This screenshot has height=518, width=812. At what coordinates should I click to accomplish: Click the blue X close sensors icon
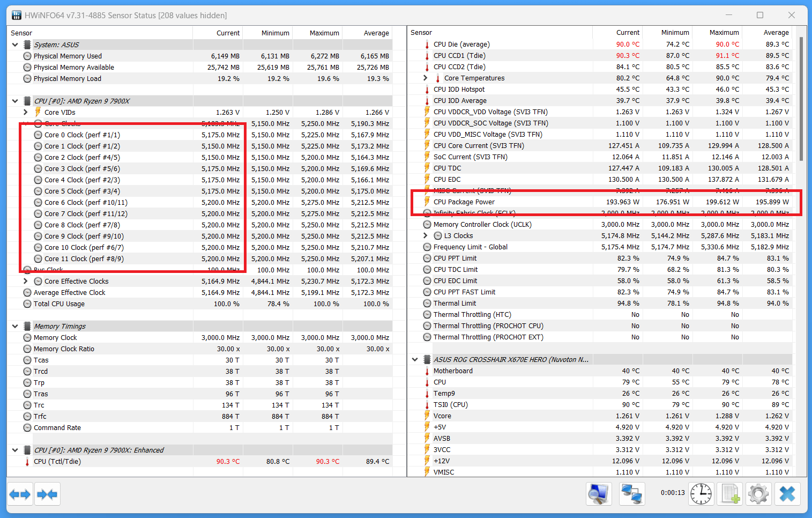pos(787,494)
